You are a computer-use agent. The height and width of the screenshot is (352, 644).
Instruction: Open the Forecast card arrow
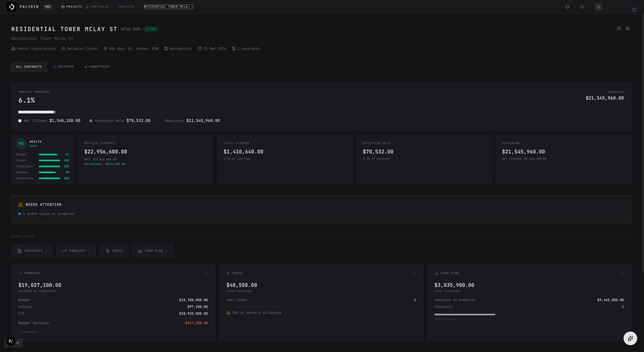click(206, 273)
